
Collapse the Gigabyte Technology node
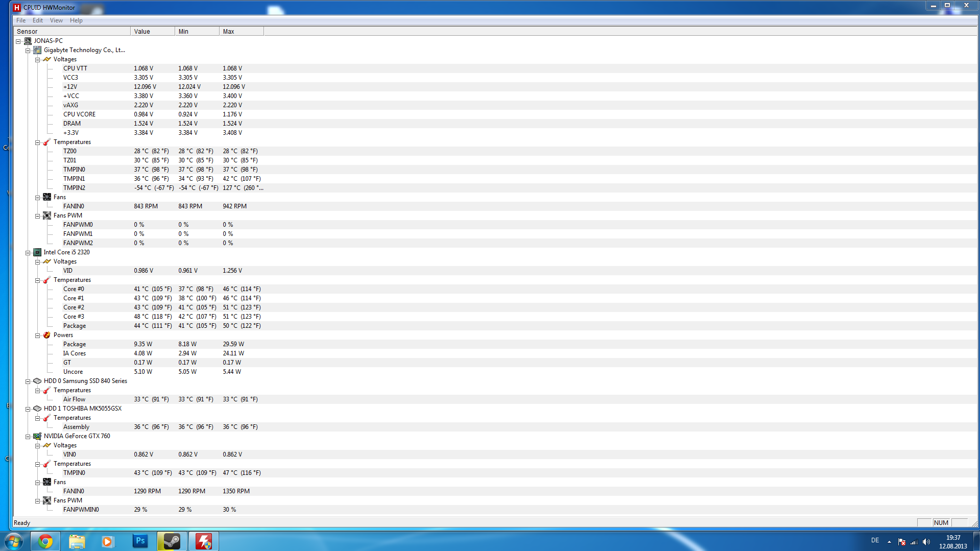(x=28, y=51)
